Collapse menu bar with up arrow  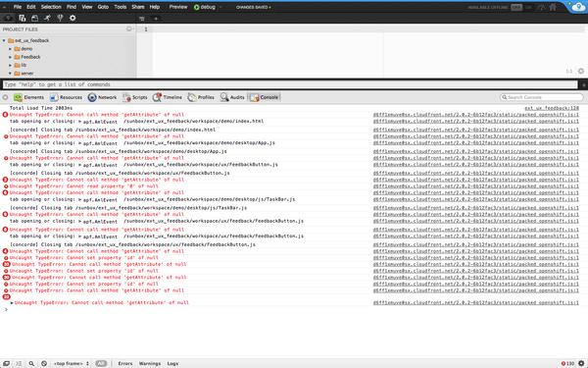(x=5, y=7)
